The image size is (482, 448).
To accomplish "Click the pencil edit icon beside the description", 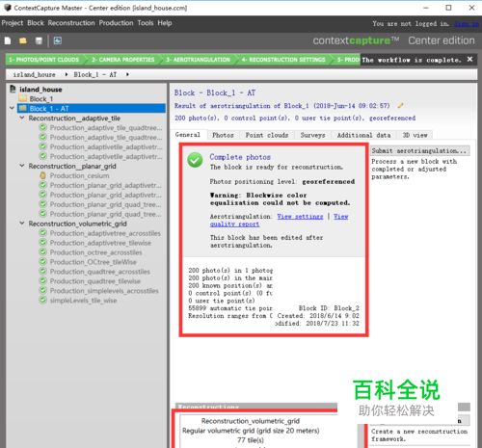I will [x=400, y=106].
